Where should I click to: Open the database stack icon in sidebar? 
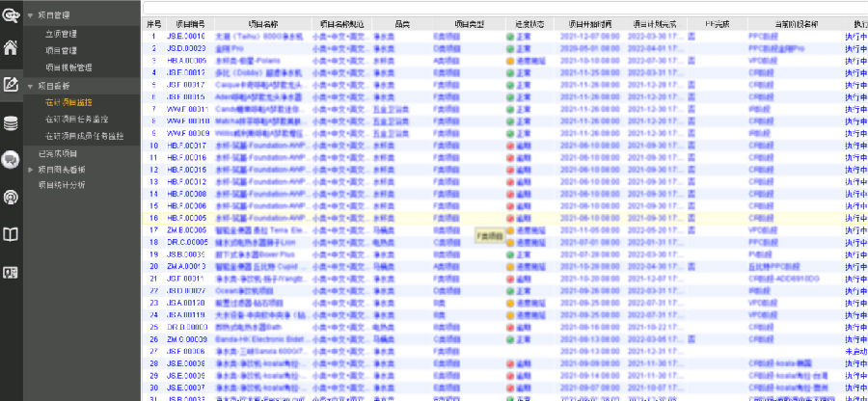pos(11,122)
